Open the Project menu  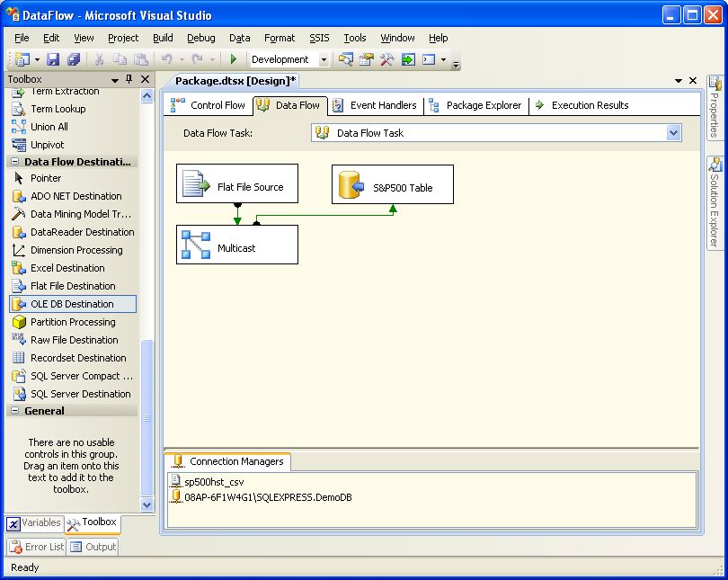(x=123, y=38)
